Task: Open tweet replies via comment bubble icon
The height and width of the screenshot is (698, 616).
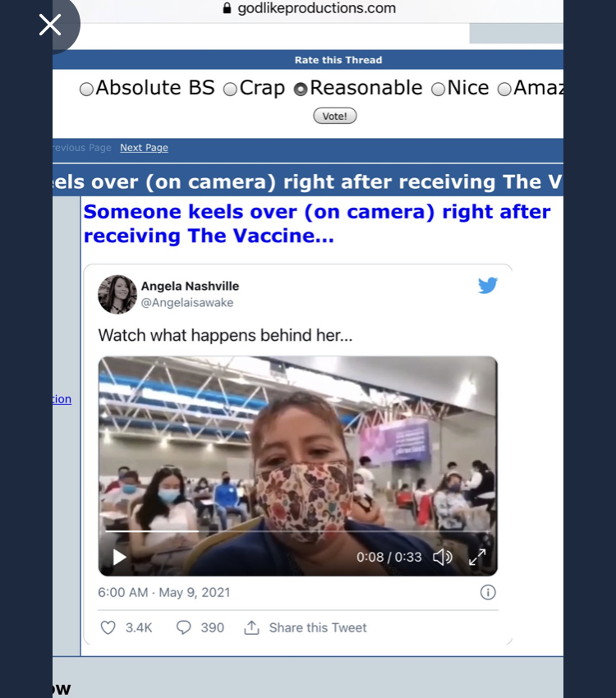Action: point(183,627)
